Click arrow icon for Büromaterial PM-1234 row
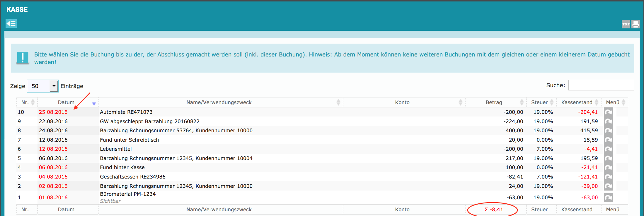This screenshot has height=216, width=644. pos(608,198)
